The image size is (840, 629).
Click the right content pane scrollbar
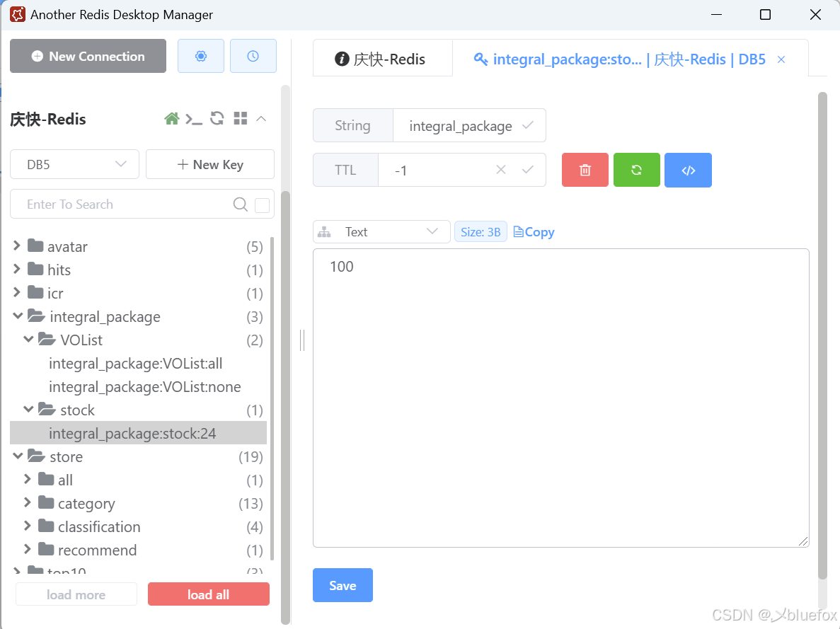[822, 335]
